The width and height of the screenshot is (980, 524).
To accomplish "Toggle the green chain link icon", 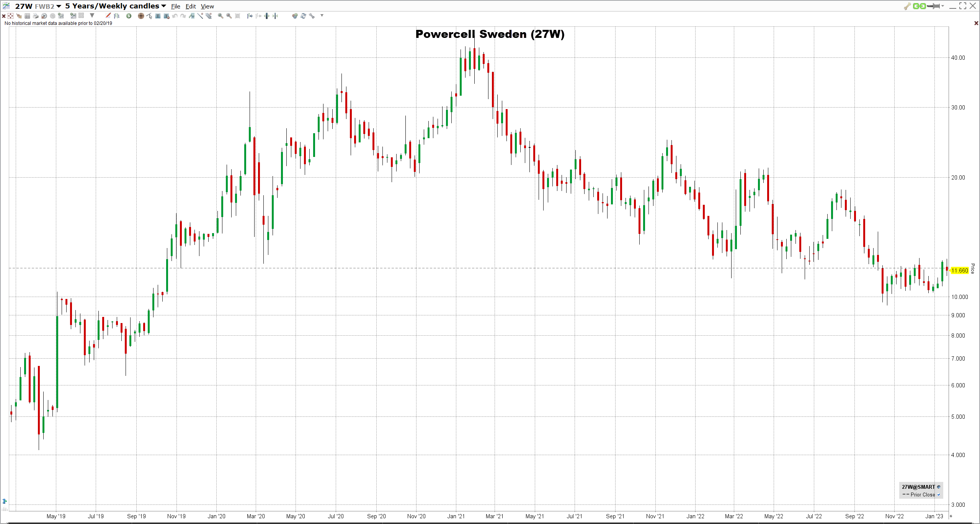I will pyautogui.click(x=919, y=6).
